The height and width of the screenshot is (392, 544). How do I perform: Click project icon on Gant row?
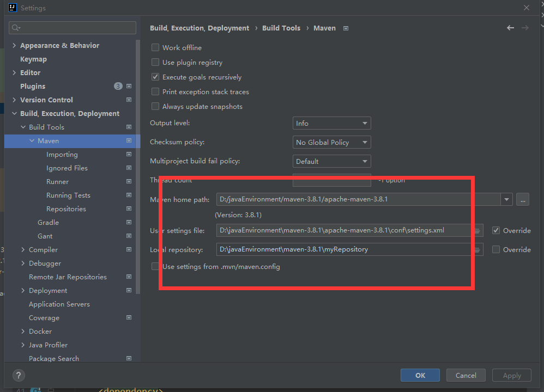(129, 236)
